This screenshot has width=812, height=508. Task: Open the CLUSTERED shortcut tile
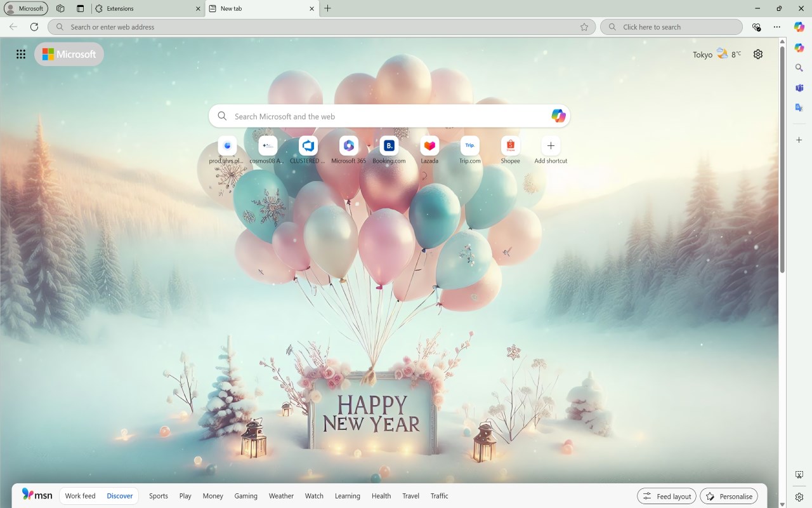tap(308, 150)
